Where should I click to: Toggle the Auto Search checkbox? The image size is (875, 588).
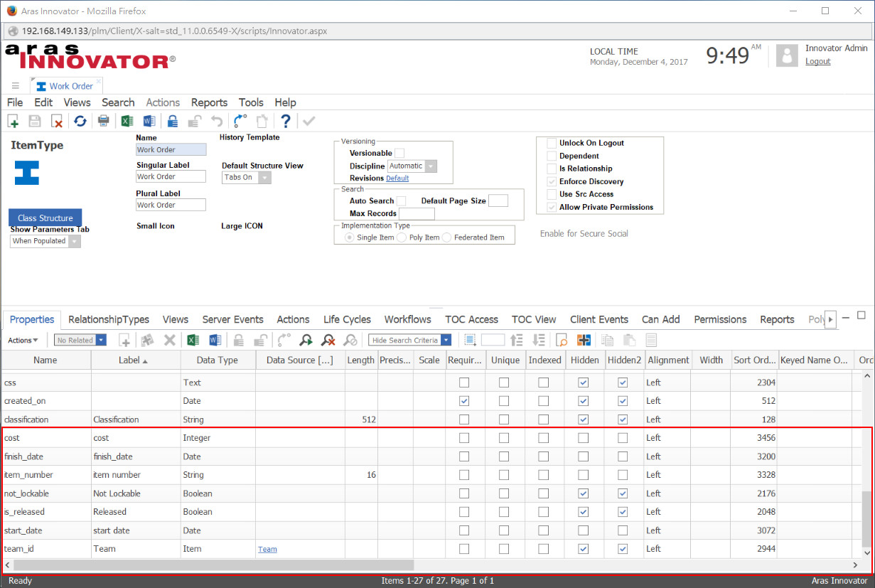401,201
